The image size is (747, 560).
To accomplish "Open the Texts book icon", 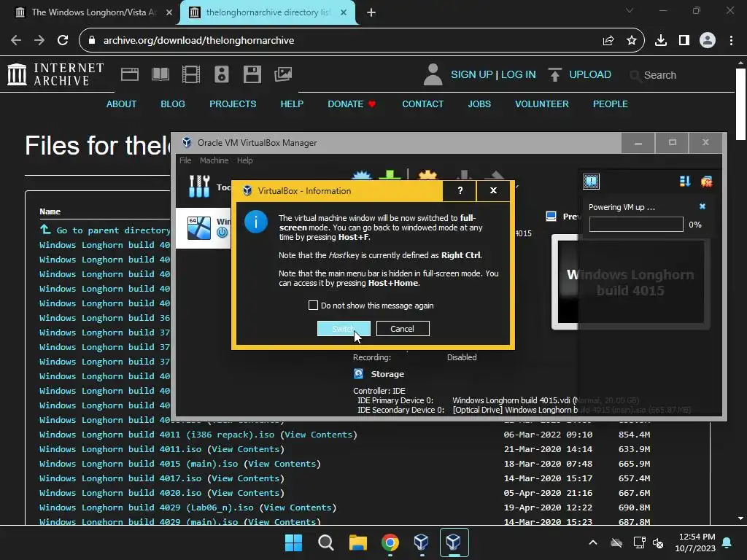I will coord(160,74).
